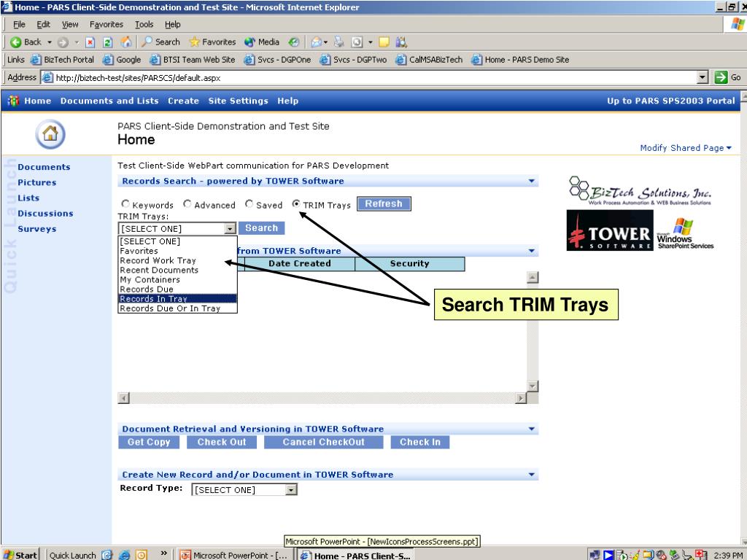Open the Google links bar shortcut
The image size is (747, 560).
[x=122, y=60]
